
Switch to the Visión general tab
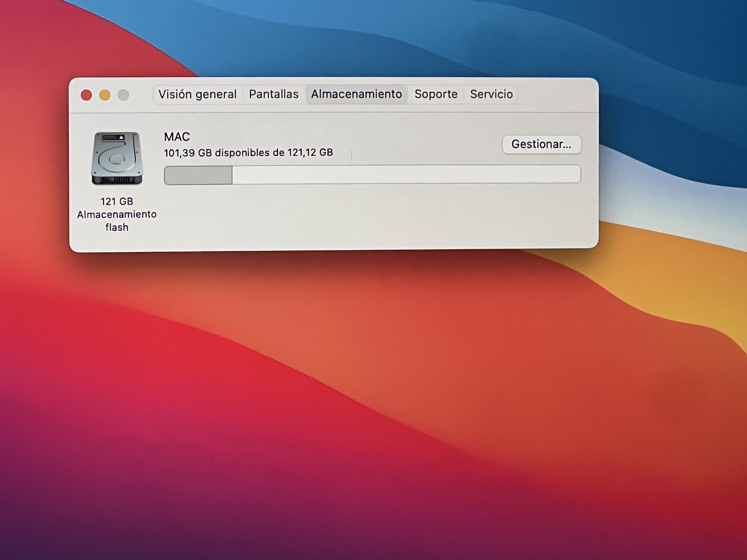point(198,94)
